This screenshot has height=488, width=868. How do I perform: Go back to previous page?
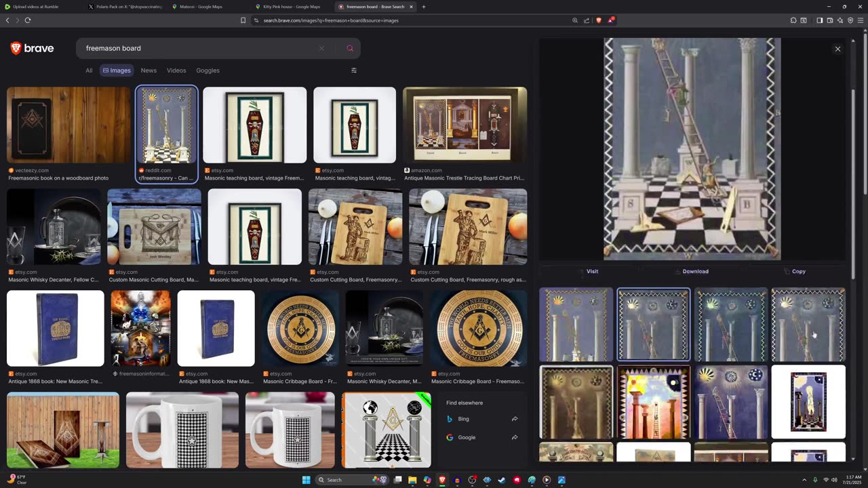click(7, 20)
